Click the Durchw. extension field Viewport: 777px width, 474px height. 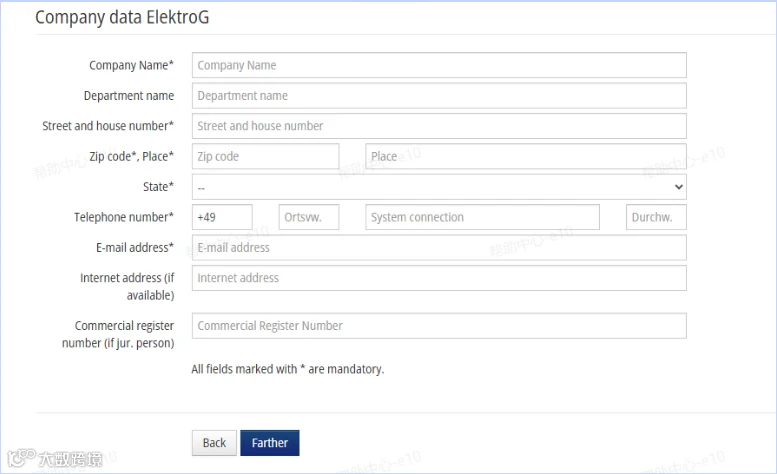(656, 217)
